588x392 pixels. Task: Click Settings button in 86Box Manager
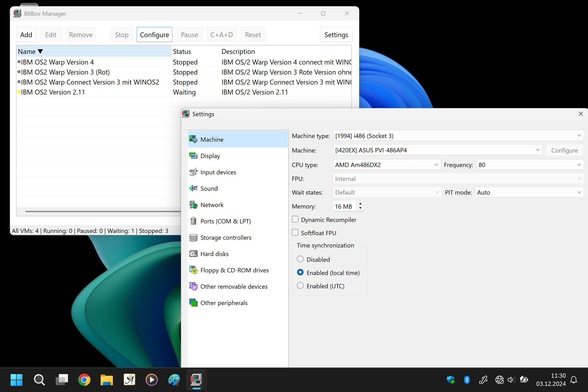tap(336, 35)
